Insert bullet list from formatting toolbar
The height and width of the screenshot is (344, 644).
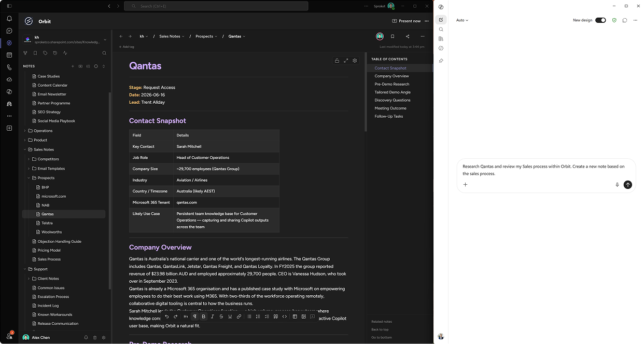(249, 317)
